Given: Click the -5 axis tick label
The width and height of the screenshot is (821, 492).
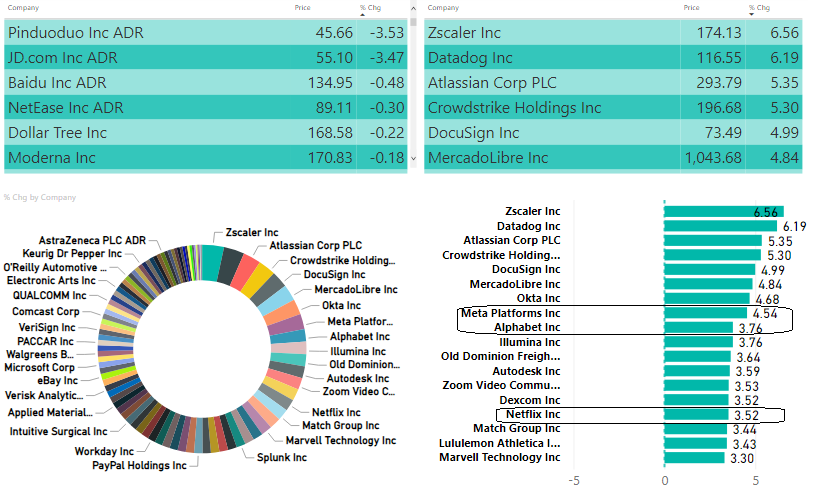Looking at the screenshot, I should pyautogui.click(x=574, y=480).
